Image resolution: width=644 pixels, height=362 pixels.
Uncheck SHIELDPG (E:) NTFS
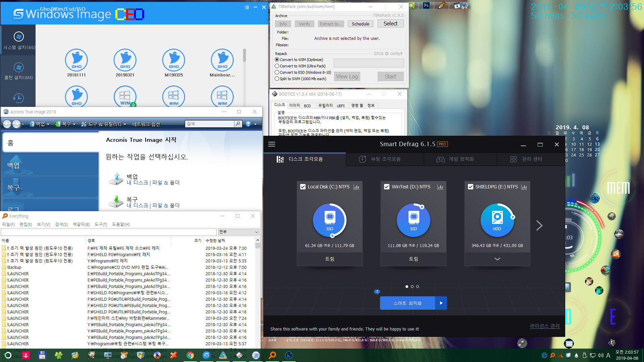click(x=471, y=187)
